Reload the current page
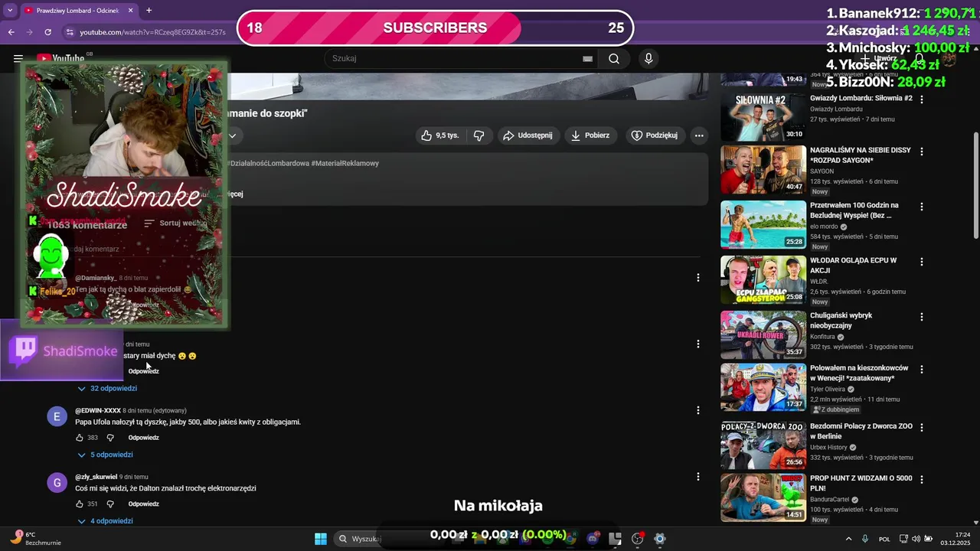 click(x=47, y=32)
